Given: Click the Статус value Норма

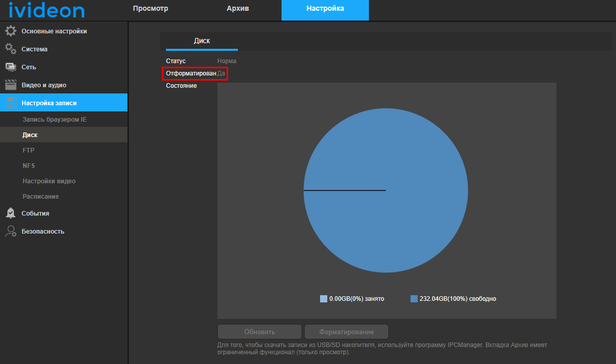Looking at the screenshot, I should (x=227, y=61).
